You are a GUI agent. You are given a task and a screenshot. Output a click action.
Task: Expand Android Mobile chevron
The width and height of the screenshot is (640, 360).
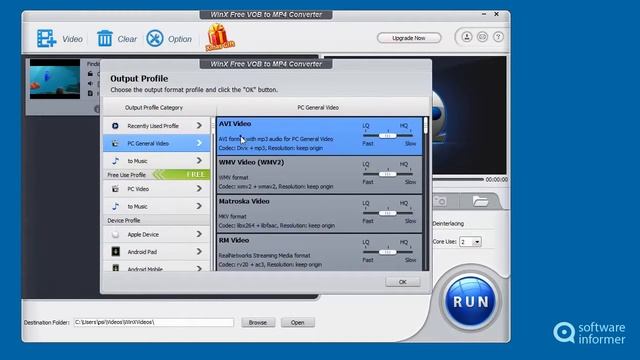pos(199,268)
